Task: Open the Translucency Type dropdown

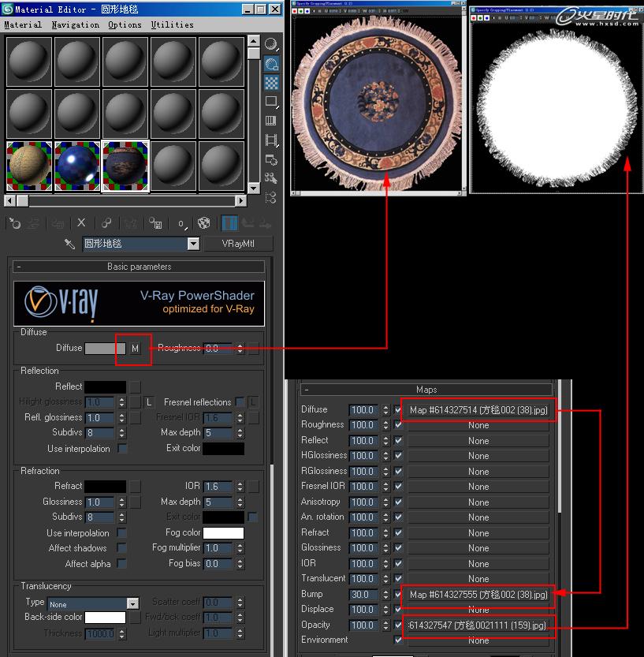Action: pyautogui.click(x=132, y=603)
